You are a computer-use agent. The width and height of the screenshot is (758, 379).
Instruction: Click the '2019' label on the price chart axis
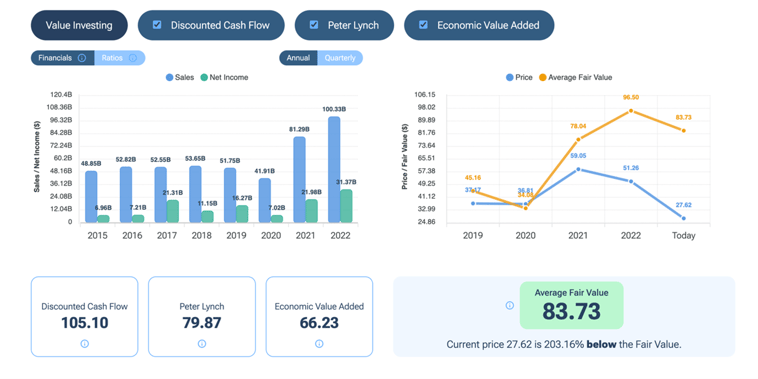coord(473,236)
